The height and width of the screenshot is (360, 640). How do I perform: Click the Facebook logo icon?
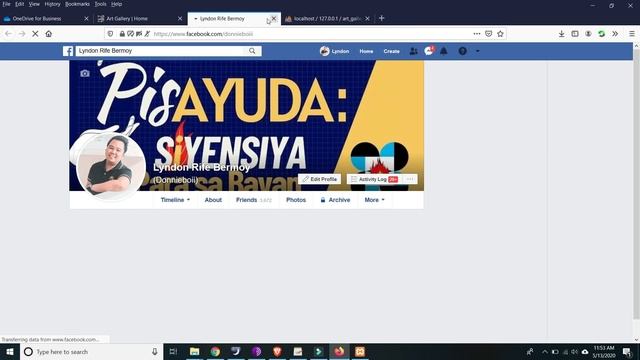click(68, 51)
